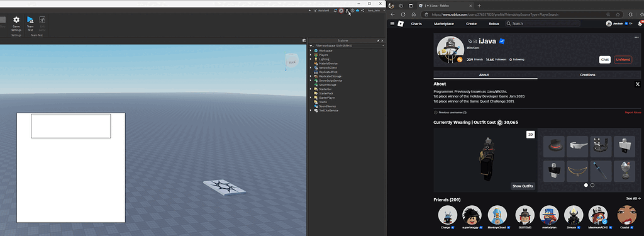Click the Filter workspace search field

[349, 46]
